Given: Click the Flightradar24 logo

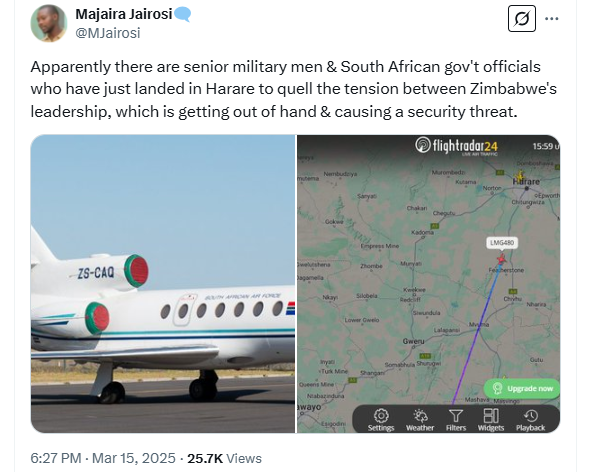Looking at the screenshot, I should click(x=456, y=147).
